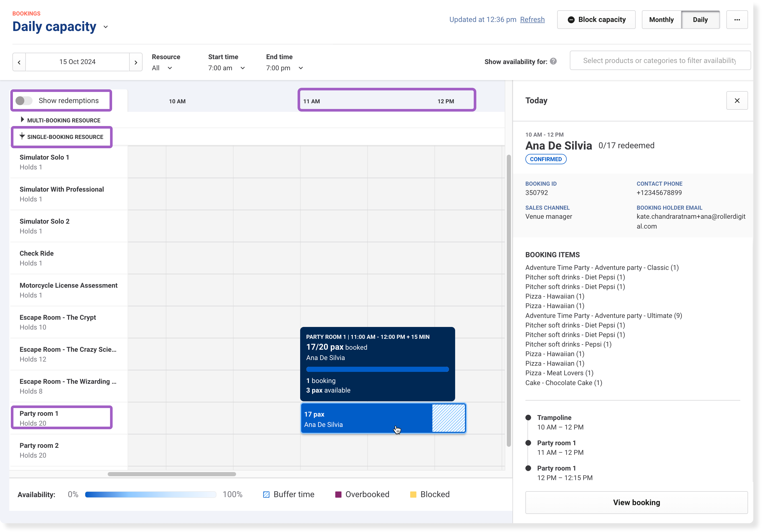Click the vertical scrollbar of the resource grid
The width and height of the screenshot is (762, 532).
tap(508, 301)
